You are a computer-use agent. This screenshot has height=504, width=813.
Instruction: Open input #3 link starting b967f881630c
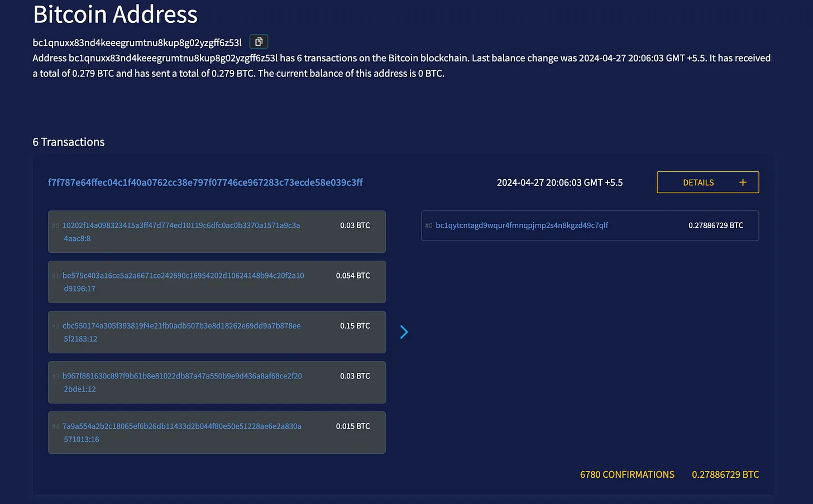click(182, 382)
